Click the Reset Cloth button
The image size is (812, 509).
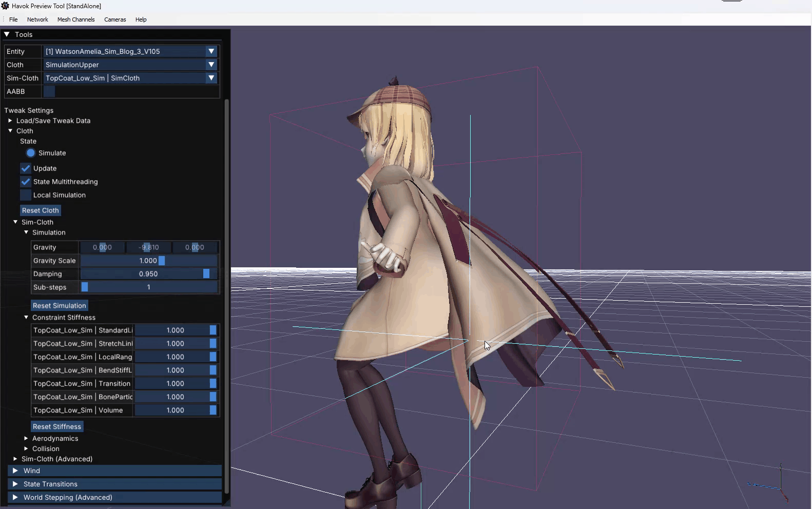point(41,210)
